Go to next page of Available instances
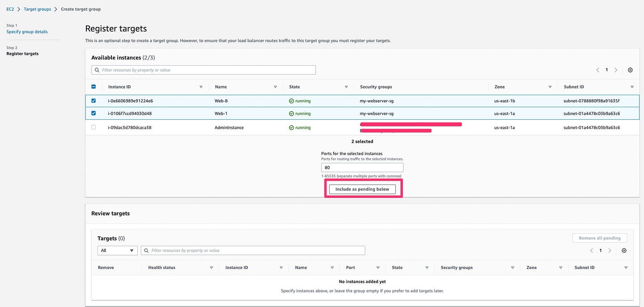Screen dimensions: 644x307 tap(616, 70)
